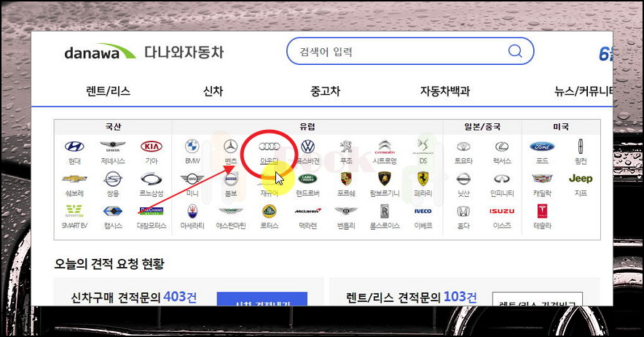Click the 미국 category header

pyautogui.click(x=561, y=127)
